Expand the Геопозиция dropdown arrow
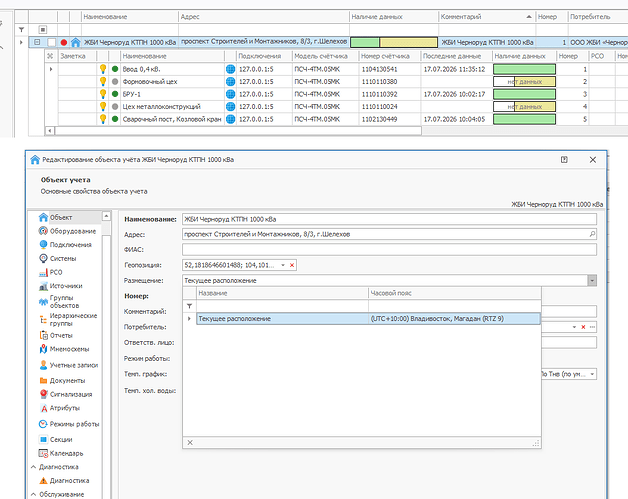Screen dimensions: 628x499 [283, 265]
